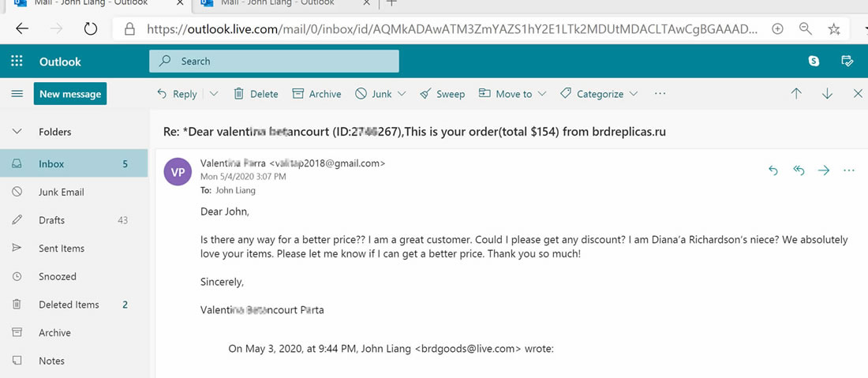Viewport: 868px width, 378px height.
Task: Reply using the arrow icon in message header
Action: pyautogui.click(x=773, y=170)
